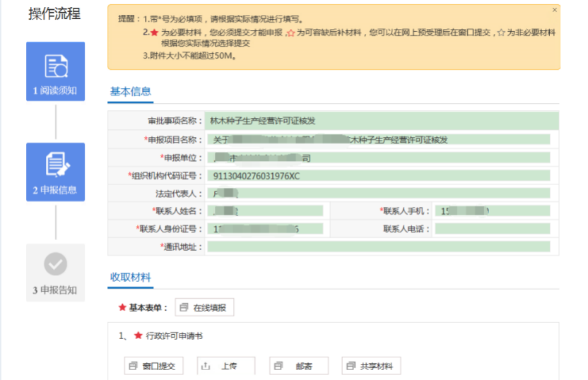Click the 联系人手机 input field

point(492,210)
